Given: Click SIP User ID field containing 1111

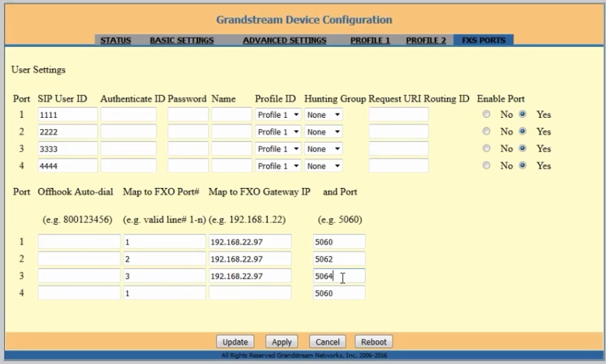Looking at the screenshot, I should 66,115.
